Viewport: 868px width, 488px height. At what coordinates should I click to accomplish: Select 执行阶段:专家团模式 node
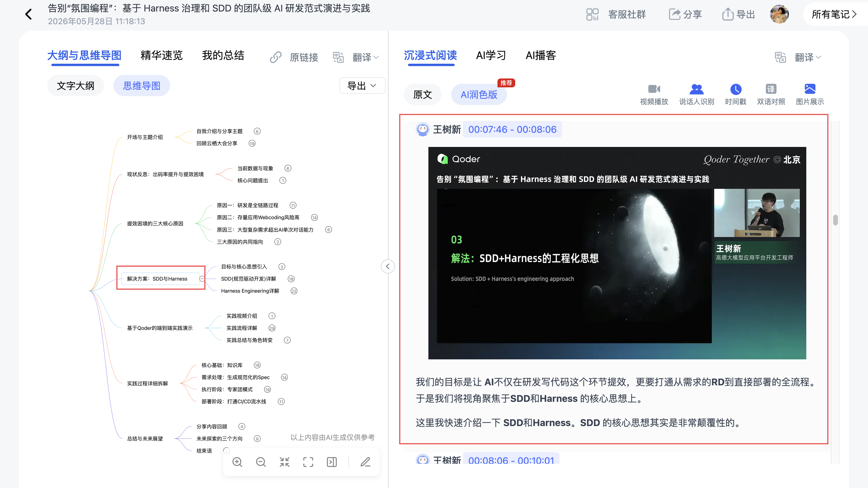tap(227, 389)
